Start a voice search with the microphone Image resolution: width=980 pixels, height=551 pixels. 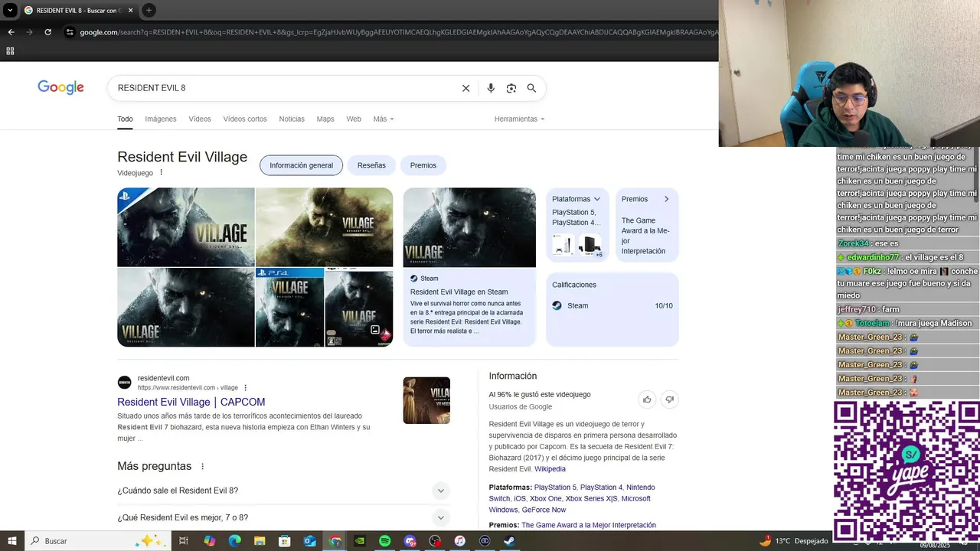491,88
